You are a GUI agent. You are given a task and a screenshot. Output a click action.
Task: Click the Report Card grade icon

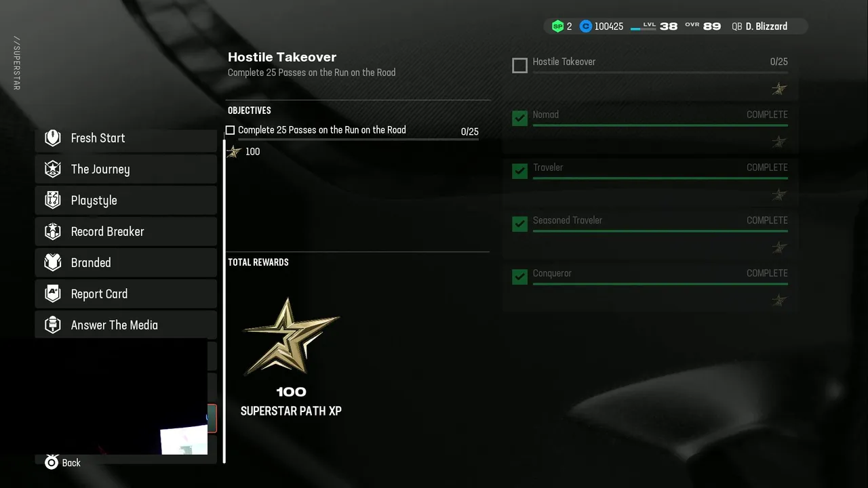pyautogui.click(x=53, y=293)
